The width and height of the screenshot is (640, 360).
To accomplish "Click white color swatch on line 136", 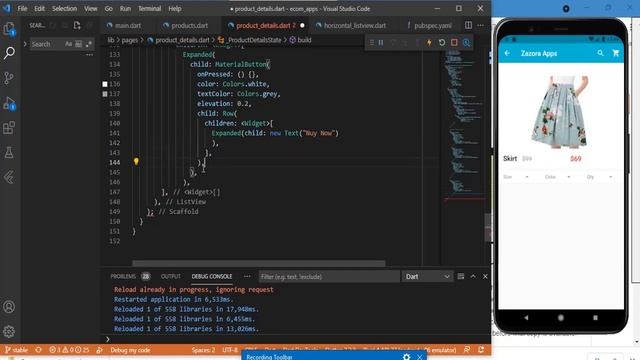I will pos(105,84).
